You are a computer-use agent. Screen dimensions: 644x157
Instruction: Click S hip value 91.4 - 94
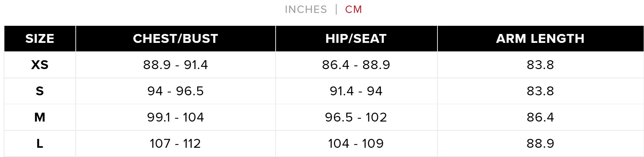tap(356, 91)
